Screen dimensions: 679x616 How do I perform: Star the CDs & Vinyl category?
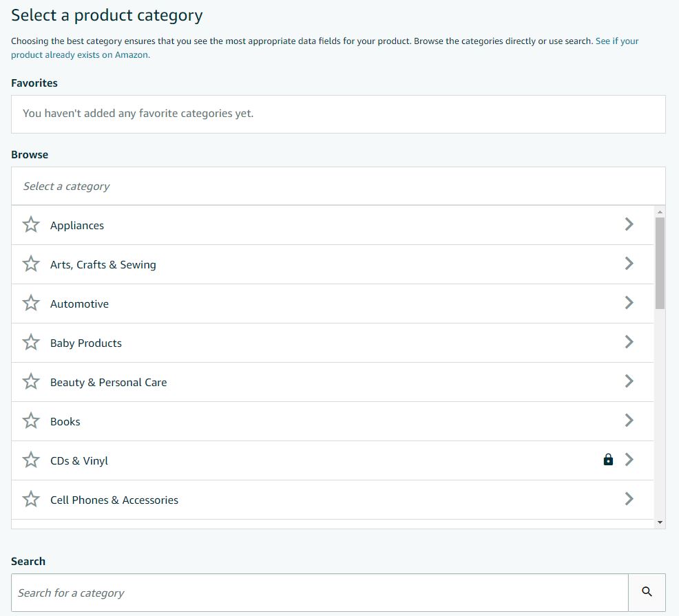(x=31, y=460)
